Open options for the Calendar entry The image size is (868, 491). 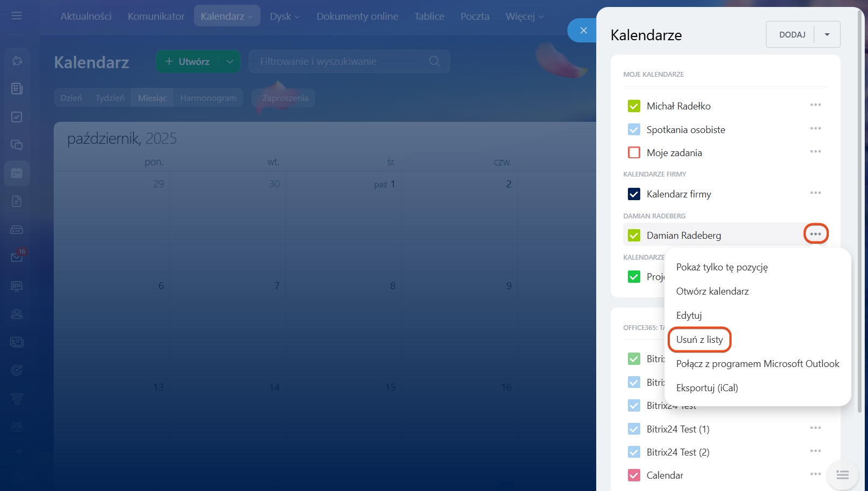(x=815, y=474)
